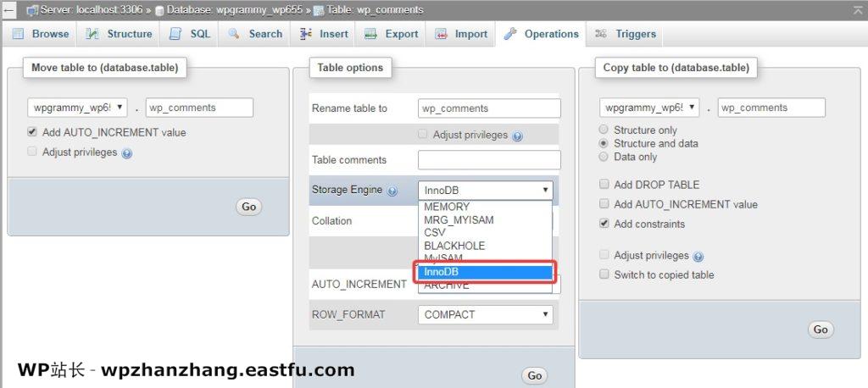The width and height of the screenshot is (868, 388).
Task: Open the Import tab
Action: coord(461,34)
